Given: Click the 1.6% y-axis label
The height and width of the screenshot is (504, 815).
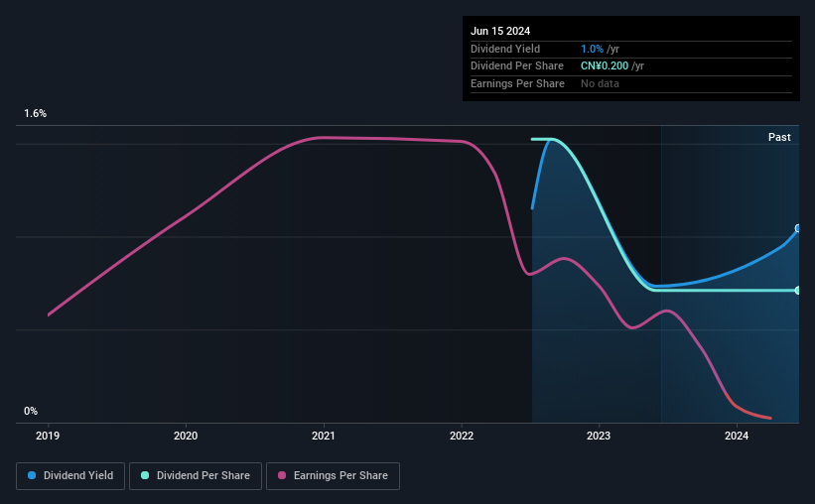Looking at the screenshot, I should (36, 113).
